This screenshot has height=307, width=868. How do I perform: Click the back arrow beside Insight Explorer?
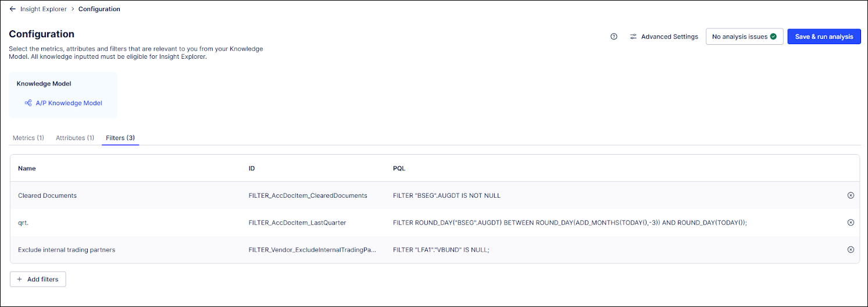(x=12, y=9)
